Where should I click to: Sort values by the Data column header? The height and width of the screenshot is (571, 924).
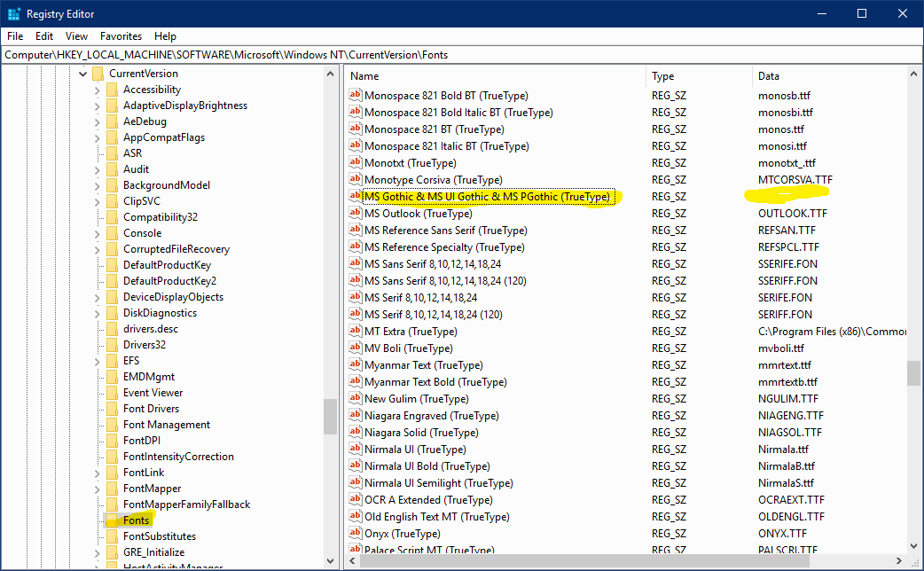[829, 76]
